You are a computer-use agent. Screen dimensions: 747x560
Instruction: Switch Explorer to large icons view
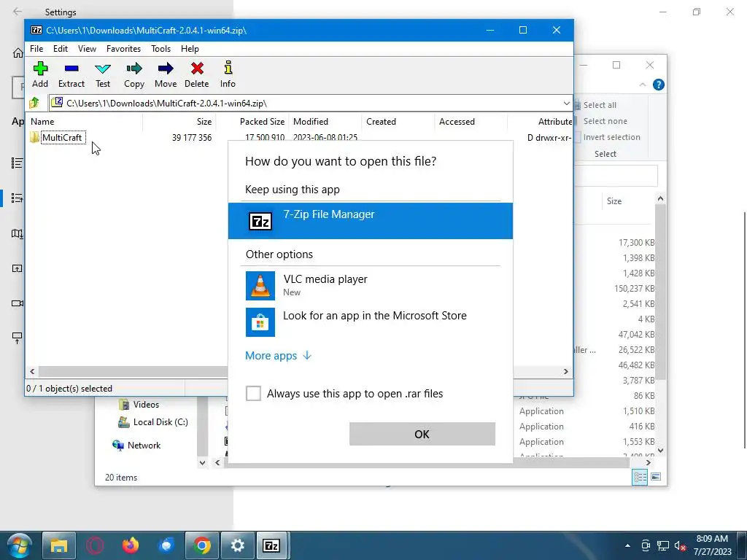pos(656,477)
